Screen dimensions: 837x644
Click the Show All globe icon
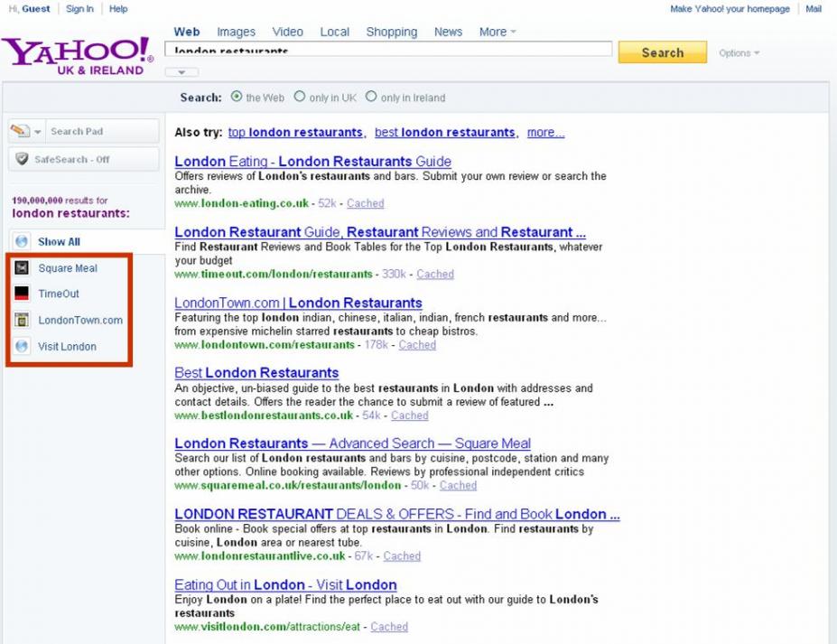tap(22, 241)
